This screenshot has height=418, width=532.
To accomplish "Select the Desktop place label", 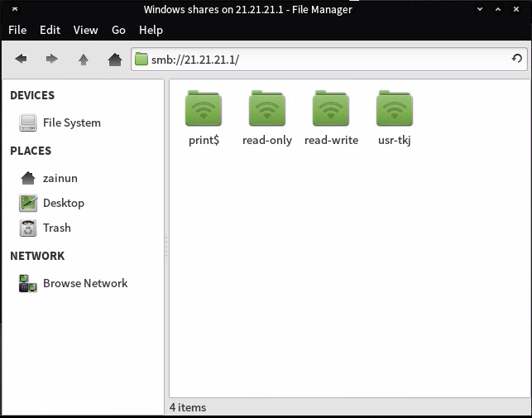I will point(64,203).
